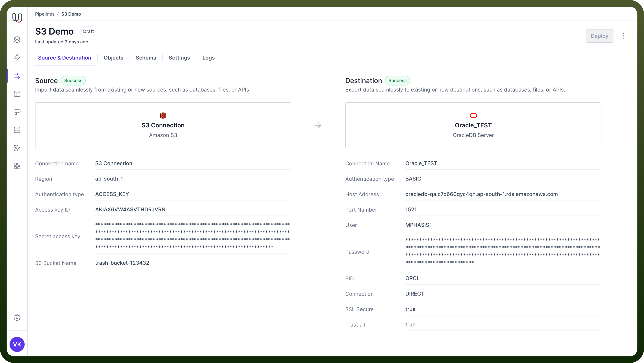Click the Destination Success badge

tap(398, 81)
